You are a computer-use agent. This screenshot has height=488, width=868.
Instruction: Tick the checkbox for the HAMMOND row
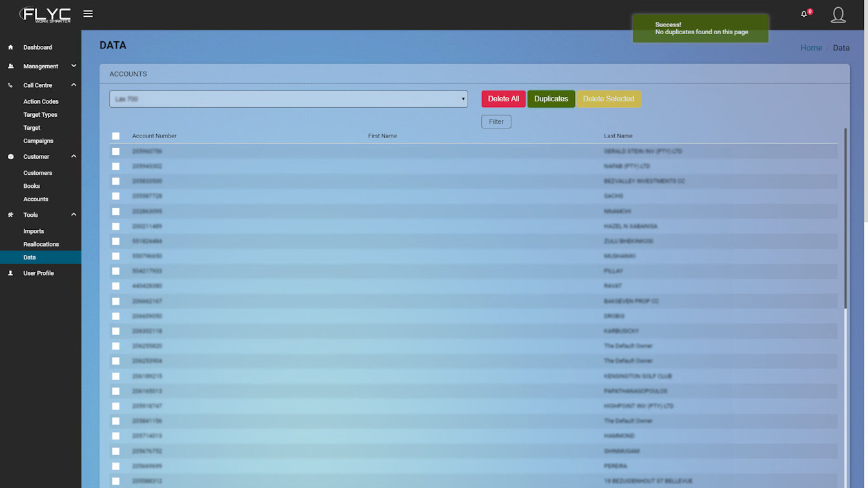(x=116, y=436)
